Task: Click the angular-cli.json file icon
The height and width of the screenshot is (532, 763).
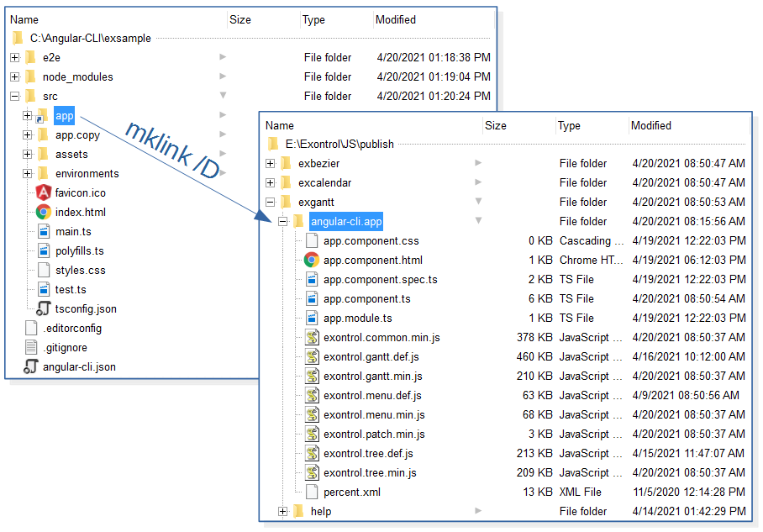Action: coord(31,366)
